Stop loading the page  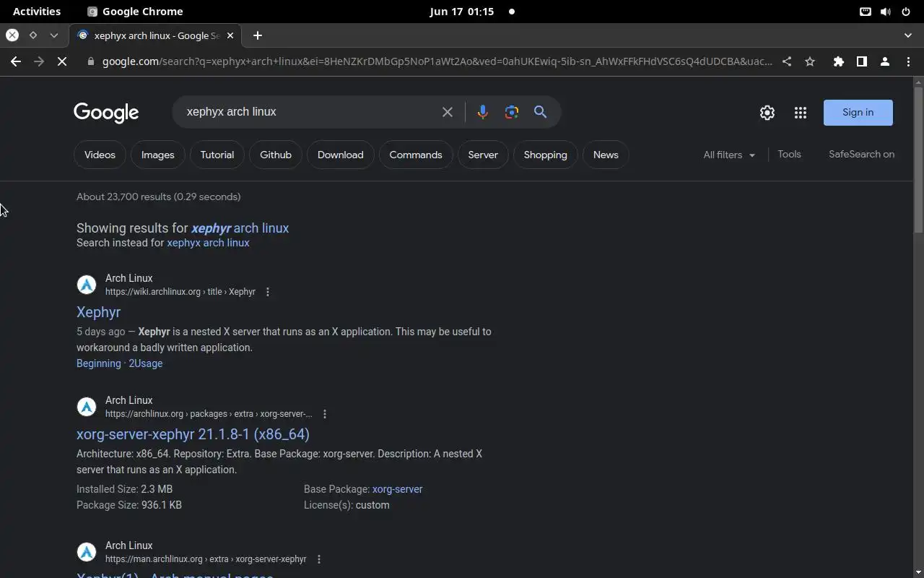62,61
